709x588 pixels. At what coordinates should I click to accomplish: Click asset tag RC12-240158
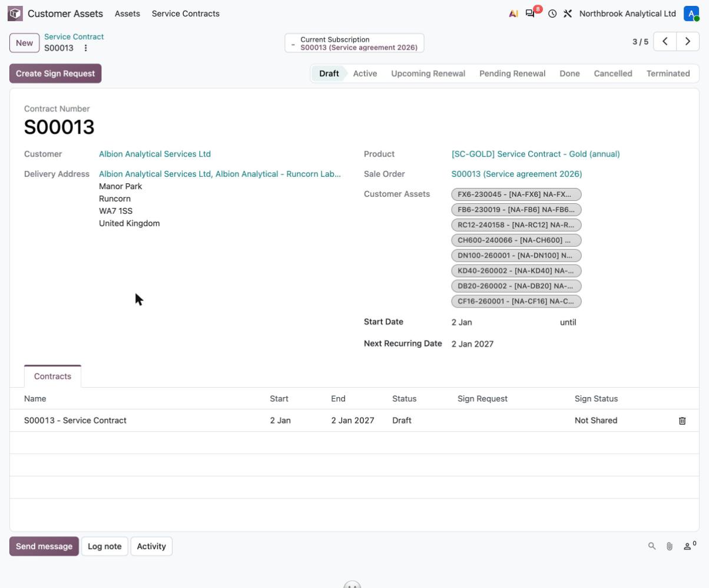pos(516,225)
